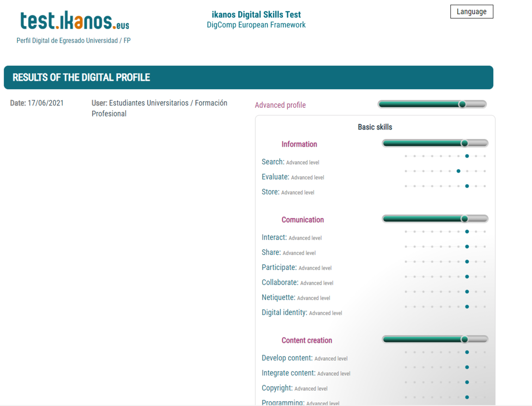
Task: Click the Evaluate level teal dot
Action: (458, 171)
